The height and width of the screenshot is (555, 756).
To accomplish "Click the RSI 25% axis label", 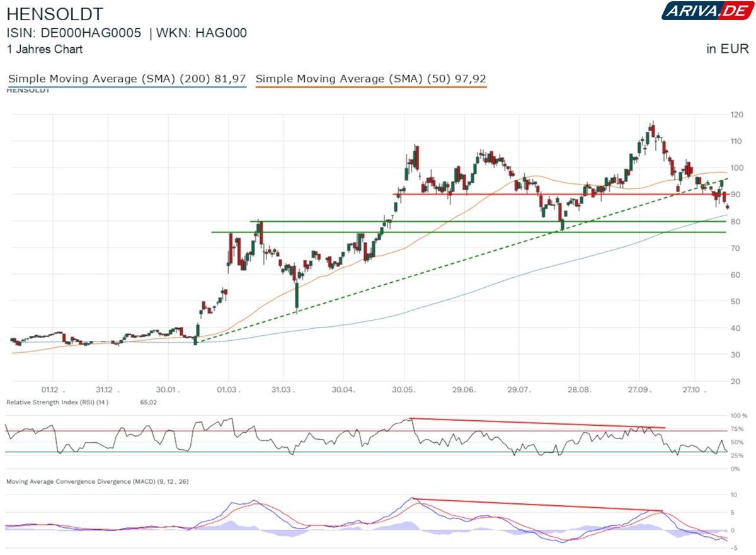I will click(738, 455).
